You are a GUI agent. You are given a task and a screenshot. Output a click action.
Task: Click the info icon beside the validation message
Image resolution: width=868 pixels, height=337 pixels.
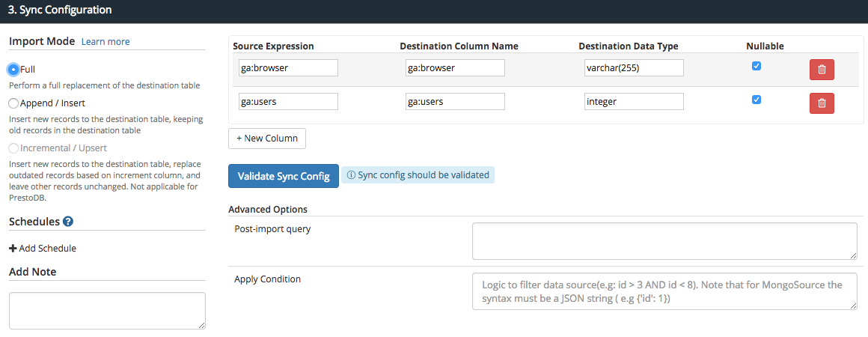(x=351, y=175)
